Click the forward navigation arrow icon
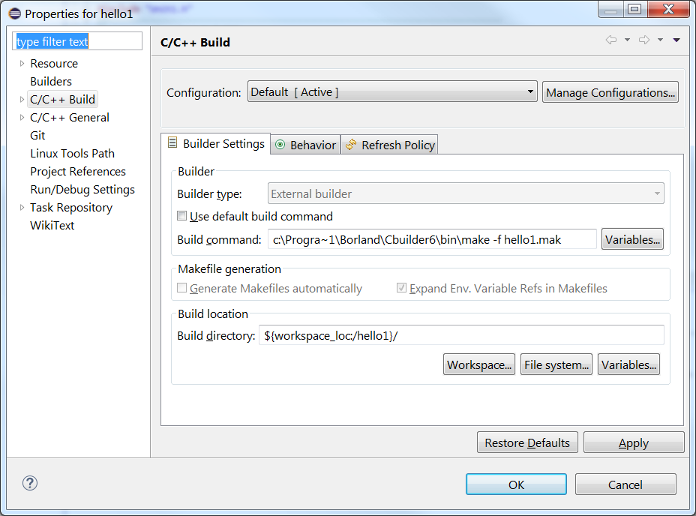Image resolution: width=696 pixels, height=516 pixels. pyautogui.click(x=644, y=40)
